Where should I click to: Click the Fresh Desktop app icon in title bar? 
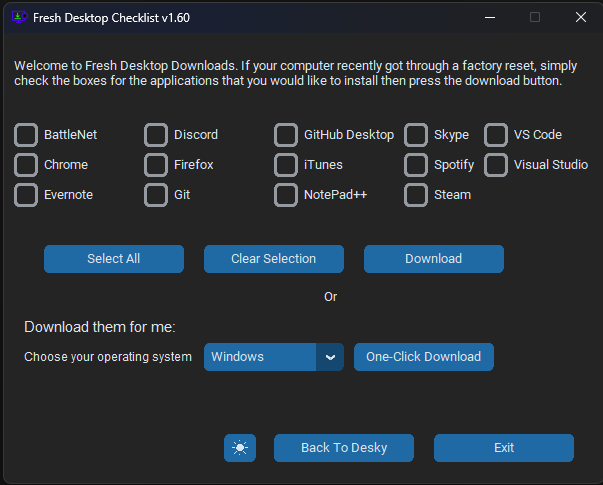tap(20, 17)
